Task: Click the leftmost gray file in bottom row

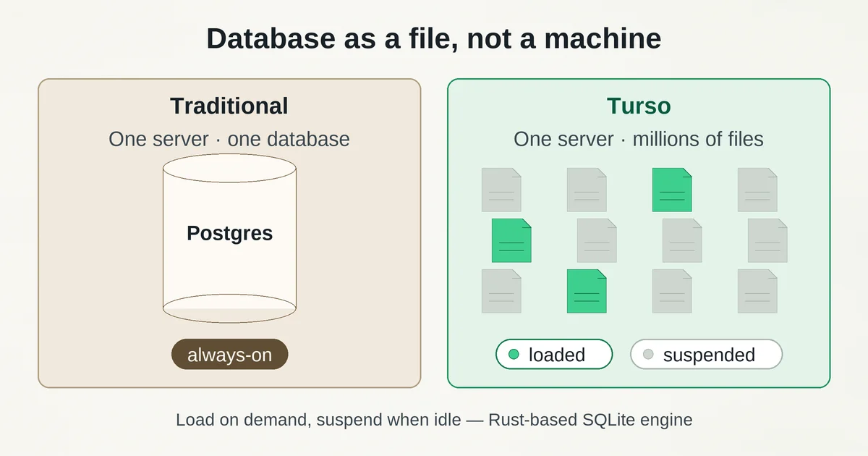Action: (x=501, y=291)
